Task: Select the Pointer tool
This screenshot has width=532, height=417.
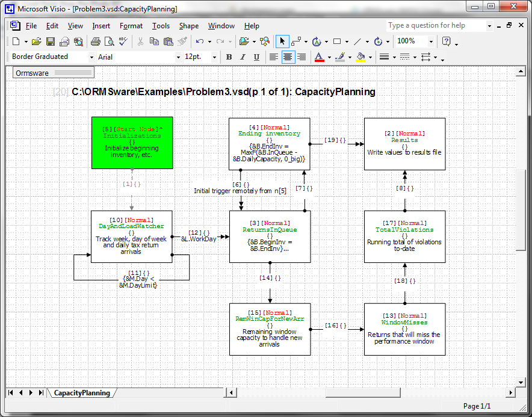Action: pos(282,42)
